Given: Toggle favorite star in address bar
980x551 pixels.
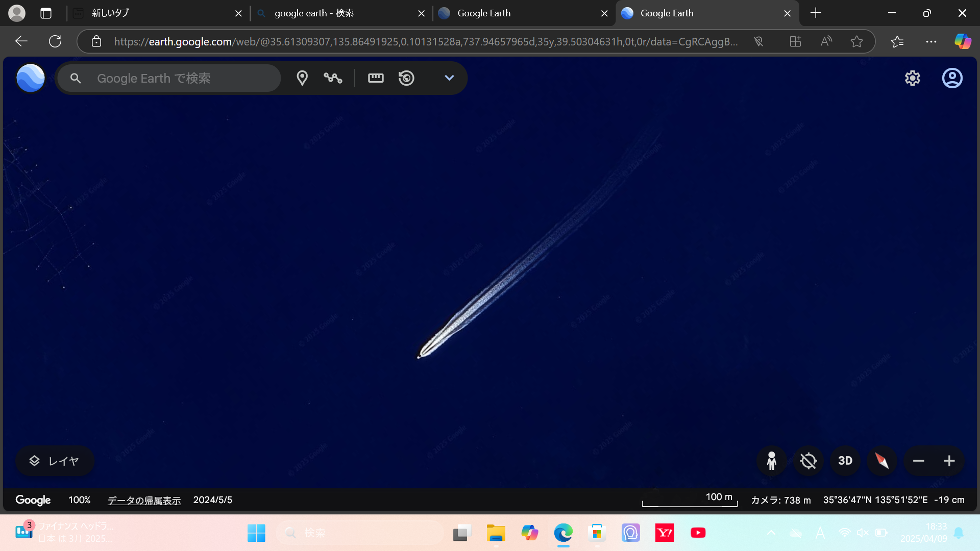Looking at the screenshot, I should 856,41.
